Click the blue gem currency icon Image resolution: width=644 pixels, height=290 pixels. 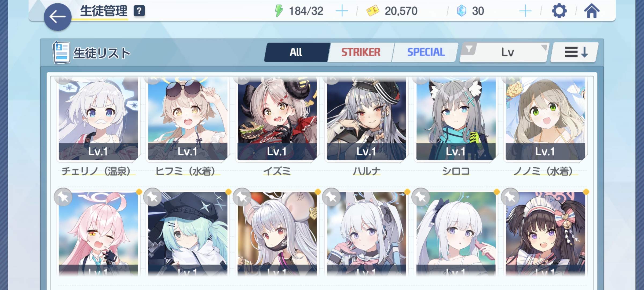[461, 11]
